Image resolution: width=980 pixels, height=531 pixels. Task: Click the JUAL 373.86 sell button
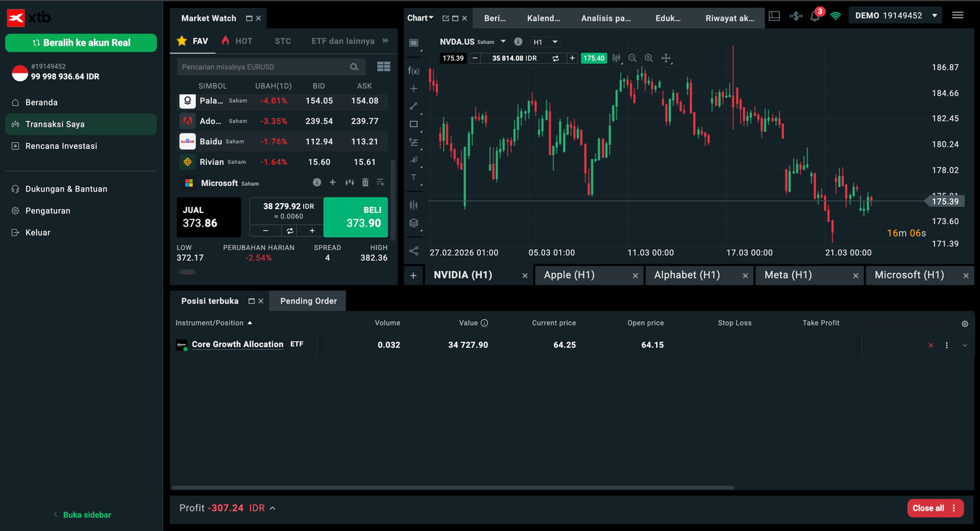click(x=209, y=217)
